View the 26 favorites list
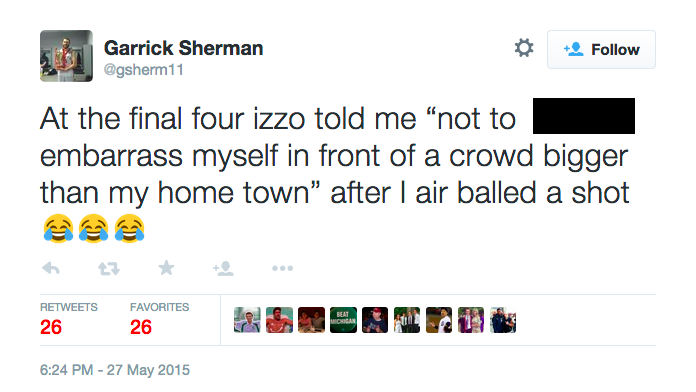696x392 pixels. (159, 320)
